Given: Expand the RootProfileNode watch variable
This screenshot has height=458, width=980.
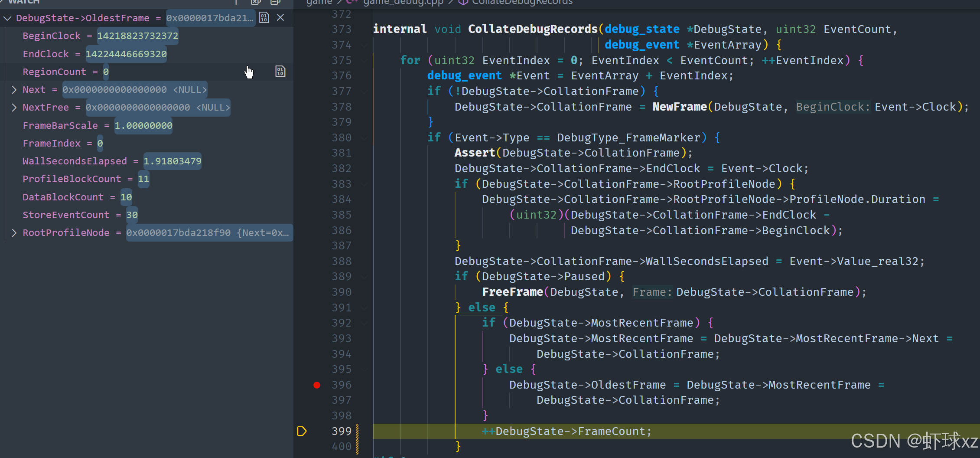Looking at the screenshot, I should click(x=14, y=233).
